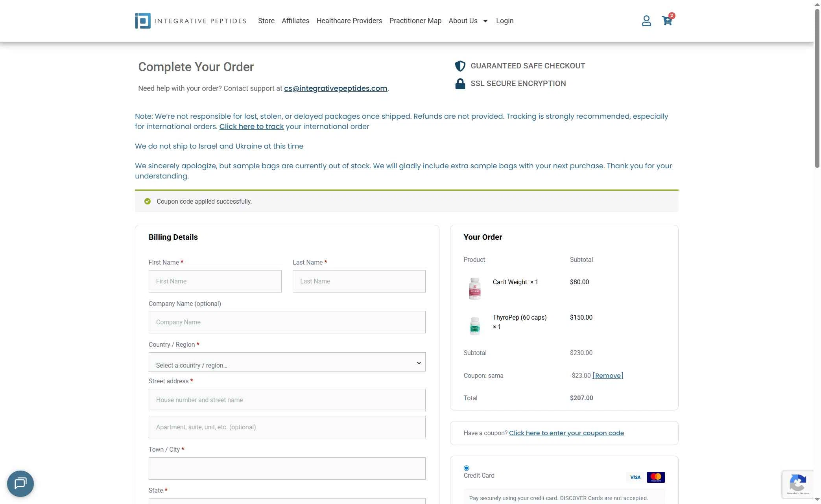
Task: Click the Guaranteed Safe Checkout shield icon
Action: [460, 66]
